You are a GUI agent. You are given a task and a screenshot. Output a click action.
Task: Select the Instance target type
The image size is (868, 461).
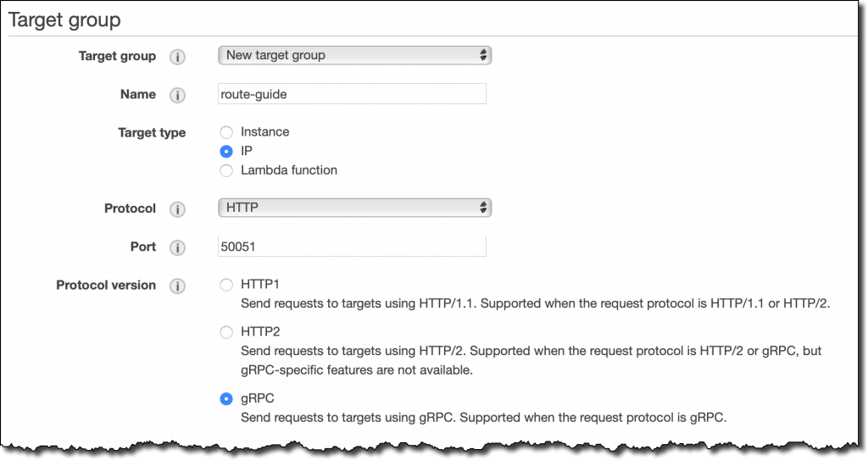[x=225, y=132]
